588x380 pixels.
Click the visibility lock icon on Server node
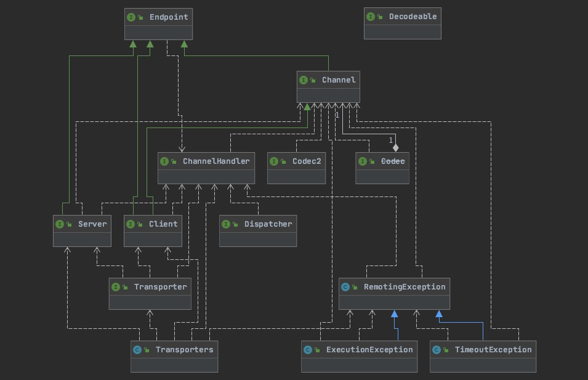[x=69, y=225]
